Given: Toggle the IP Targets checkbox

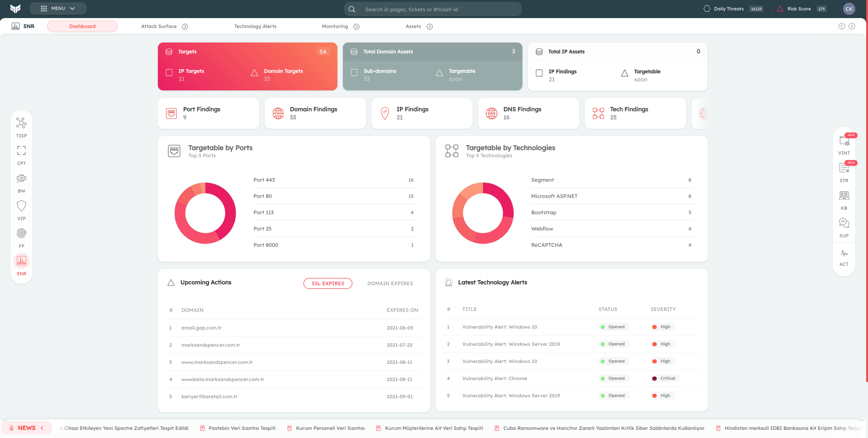Looking at the screenshot, I should tap(169, 73).
